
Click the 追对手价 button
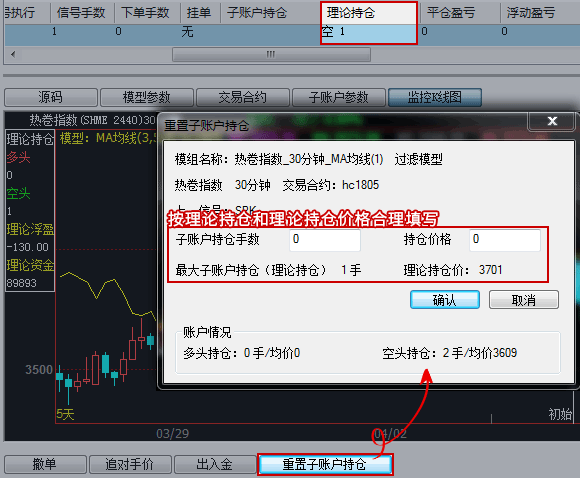(x=130, y=464)
